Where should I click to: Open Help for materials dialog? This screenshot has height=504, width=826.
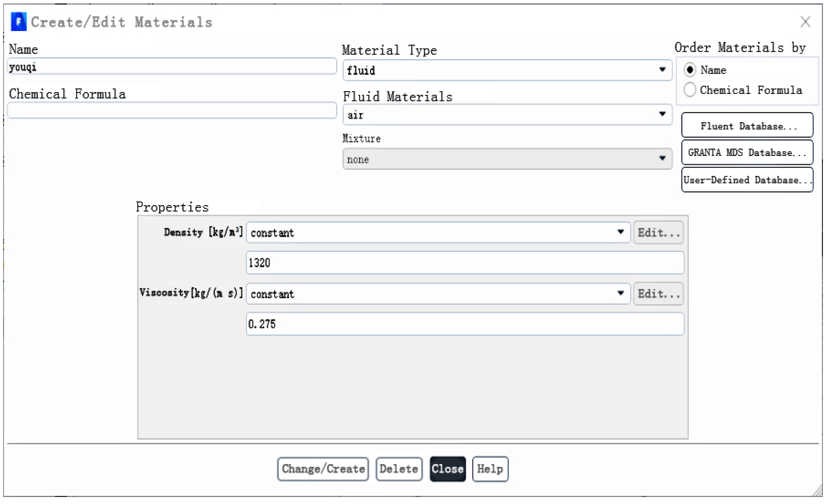coord(490,469)
